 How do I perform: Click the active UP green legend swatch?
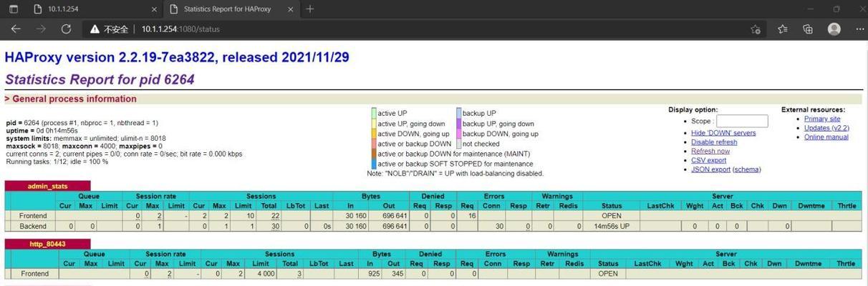click(x=374, y=113)
